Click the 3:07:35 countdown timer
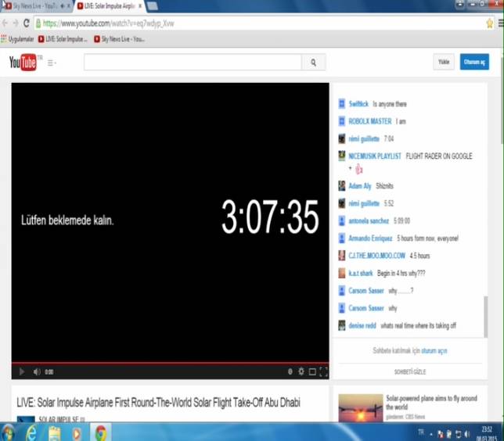This screenshot has height=441, width=504. click(270, 217)
